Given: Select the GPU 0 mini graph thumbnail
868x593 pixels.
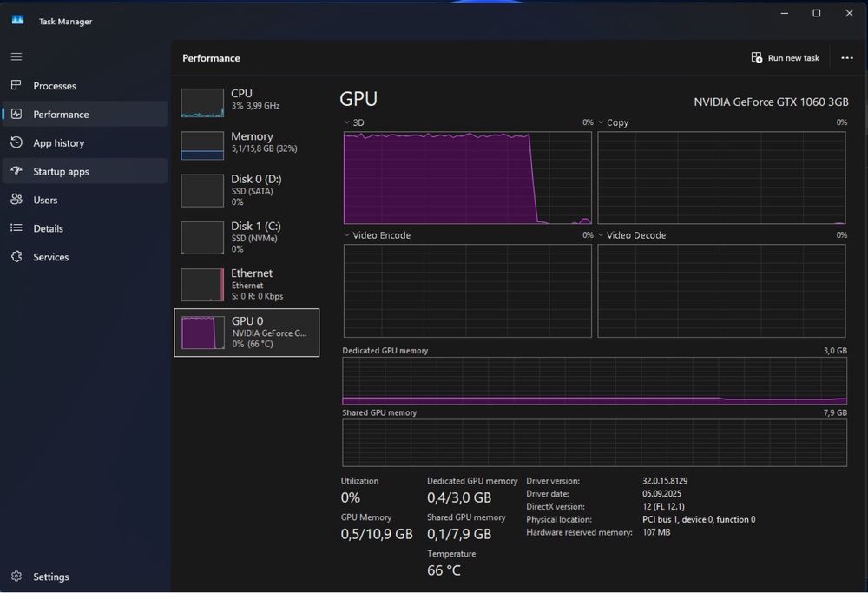Looking at the screenshot, I should click(x=202, y=333).
